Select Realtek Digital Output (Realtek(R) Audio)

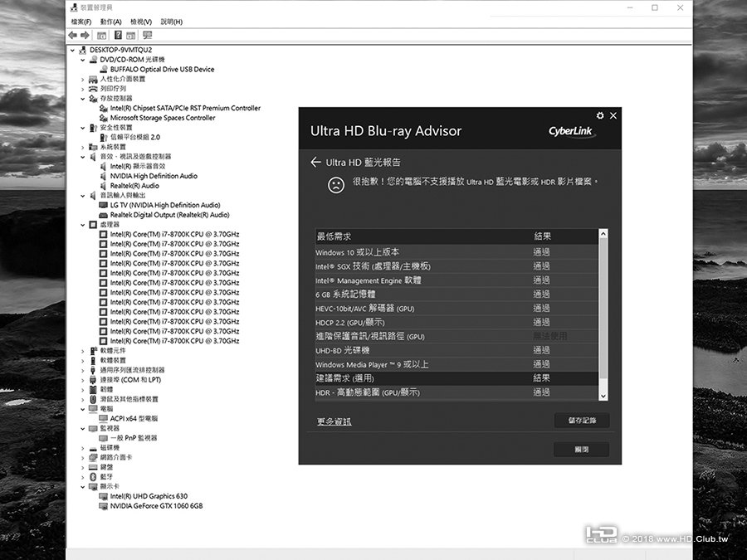click(169, 215)
